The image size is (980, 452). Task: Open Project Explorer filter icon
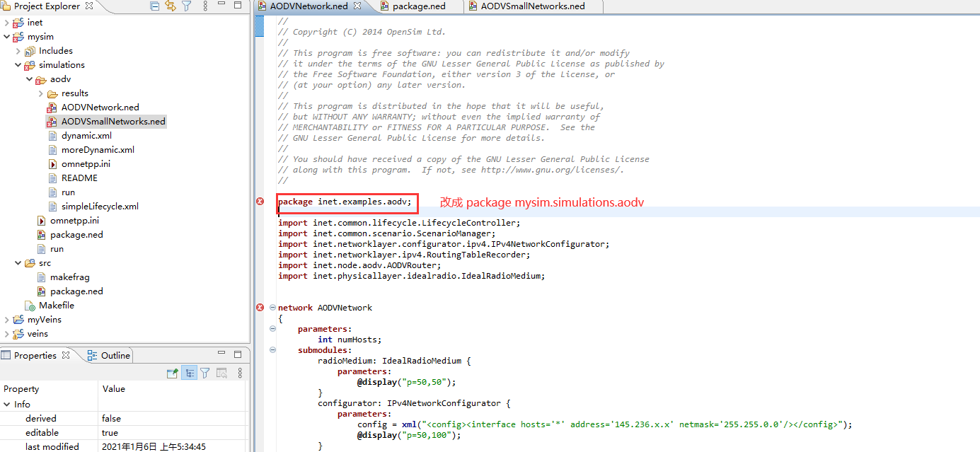click(x=186, y=6)
